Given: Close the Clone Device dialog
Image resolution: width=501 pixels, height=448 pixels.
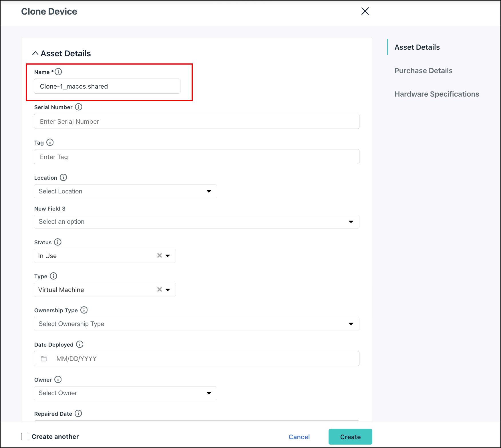Looking at the screenshot, I should tap(365, 11).
